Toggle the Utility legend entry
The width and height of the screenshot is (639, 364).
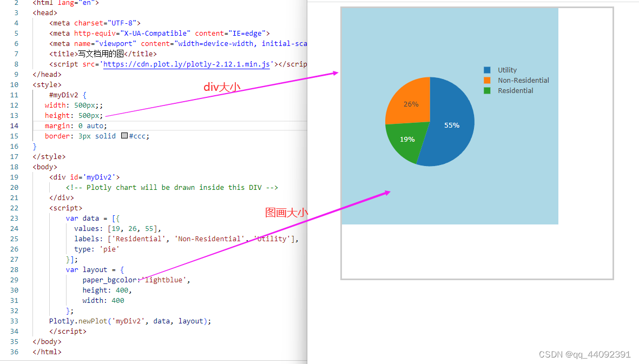507,70
